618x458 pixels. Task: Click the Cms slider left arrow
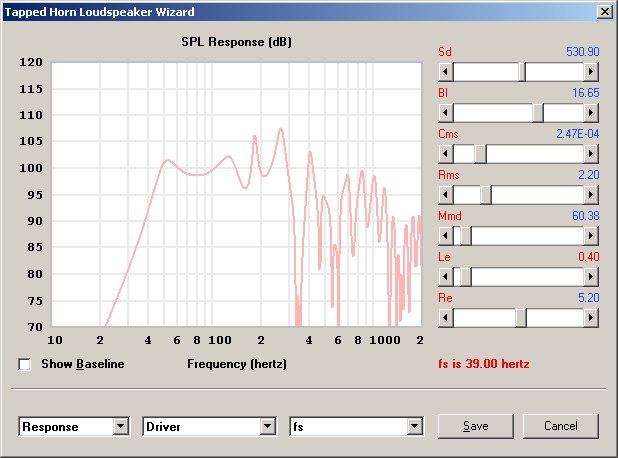(446, 154)
